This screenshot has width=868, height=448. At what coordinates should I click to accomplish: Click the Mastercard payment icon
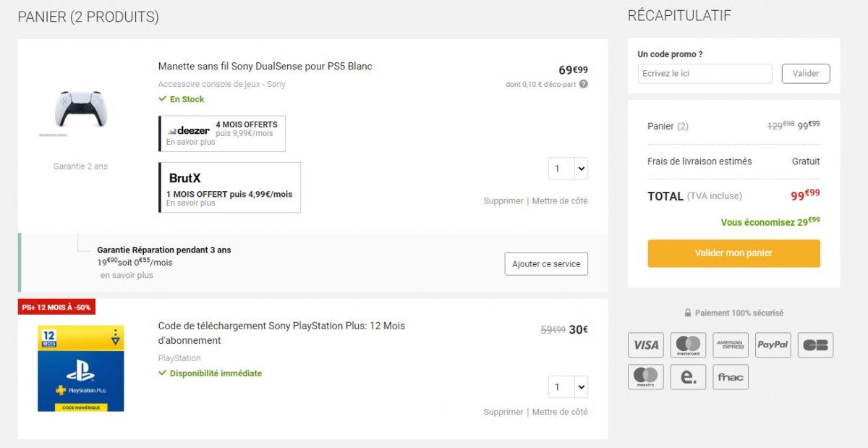[x=688, y=345]
